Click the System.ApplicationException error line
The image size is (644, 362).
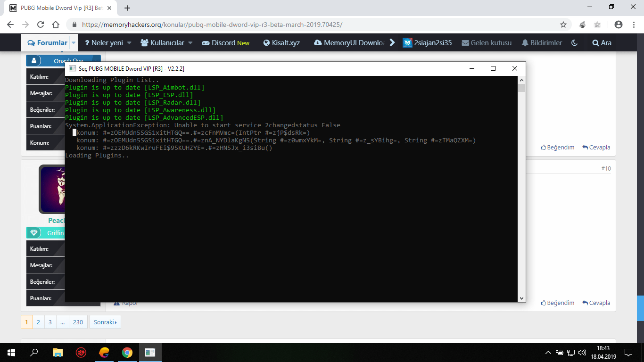coord(203,125)
